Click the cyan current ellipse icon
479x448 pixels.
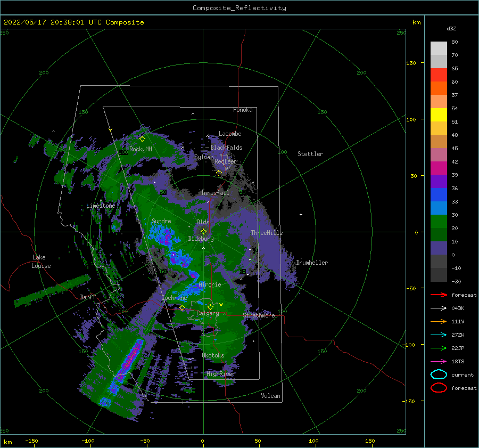[439, 374]
